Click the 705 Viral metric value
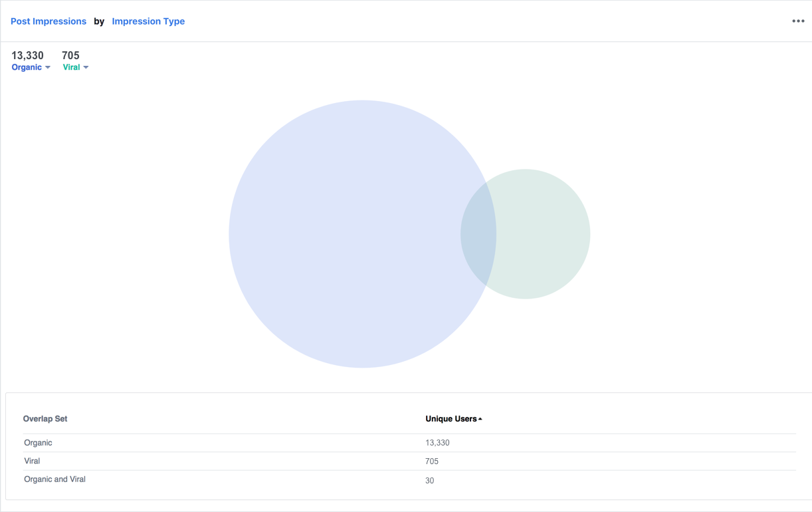Image resolution: width=812 pixels, height=512 pixels. point(70,55)
